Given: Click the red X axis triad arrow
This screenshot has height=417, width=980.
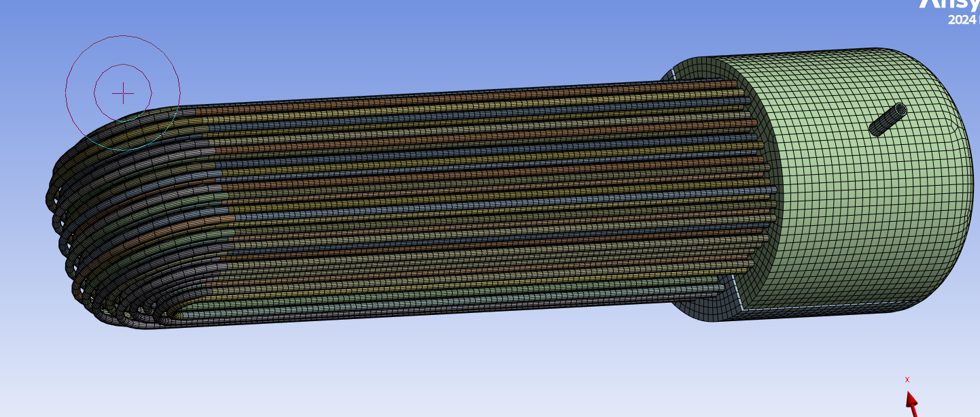Looking at the screenshot, I should [912, 402].
